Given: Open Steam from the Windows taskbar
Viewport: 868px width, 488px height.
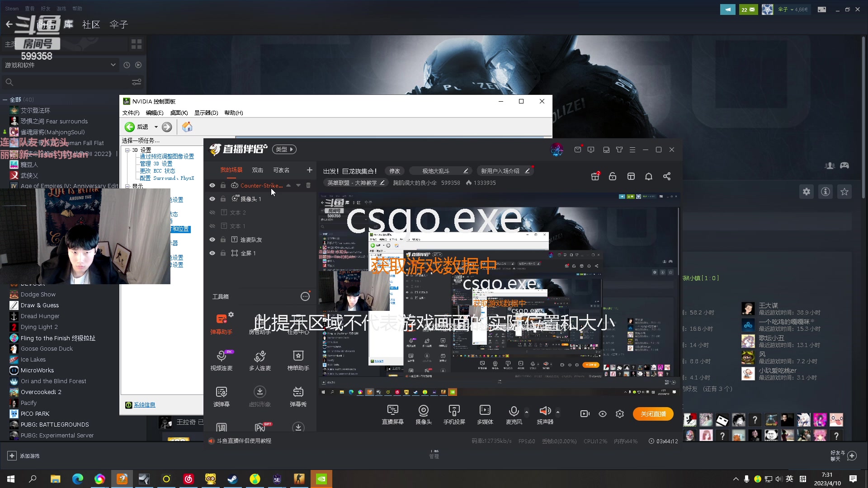Looking at the screenshot, I should [x=233, y=479].
